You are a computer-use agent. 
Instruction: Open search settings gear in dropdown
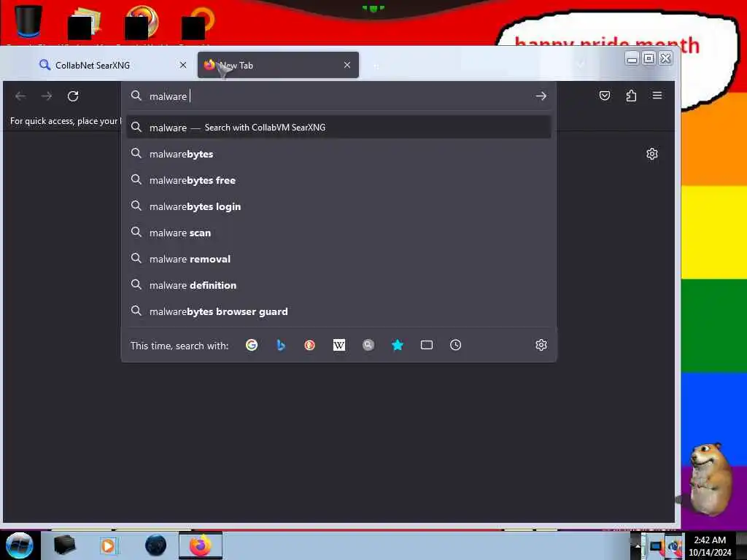[x=541, y=345]
